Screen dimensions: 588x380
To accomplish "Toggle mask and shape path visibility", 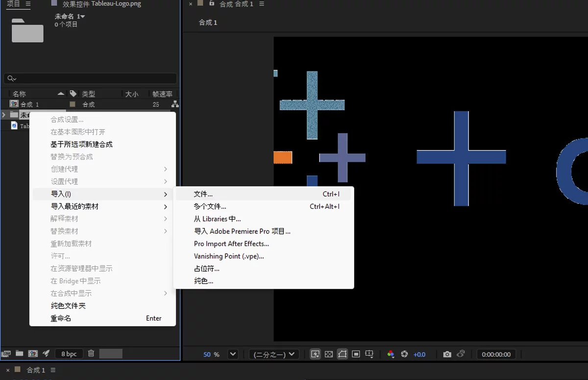I will point(343,354).
